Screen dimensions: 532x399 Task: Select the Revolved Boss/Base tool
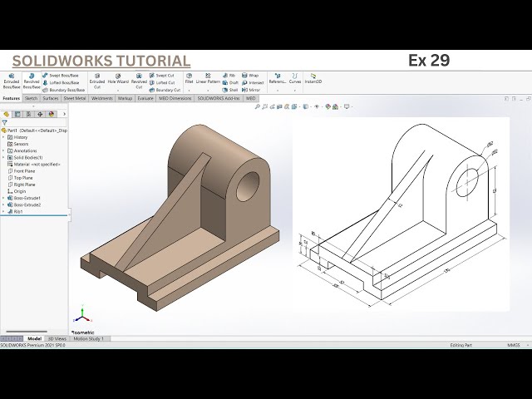coord(32,81)
